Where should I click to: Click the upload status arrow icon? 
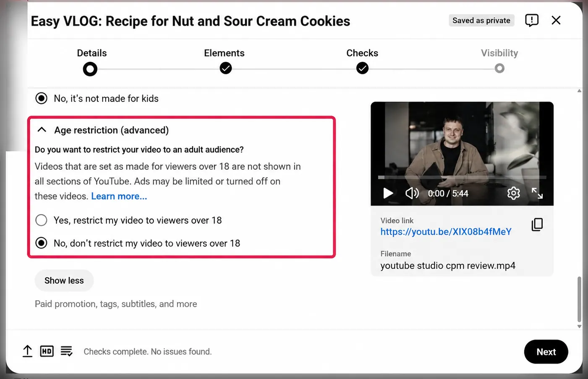pyautogui.click(x=27, y=351)
